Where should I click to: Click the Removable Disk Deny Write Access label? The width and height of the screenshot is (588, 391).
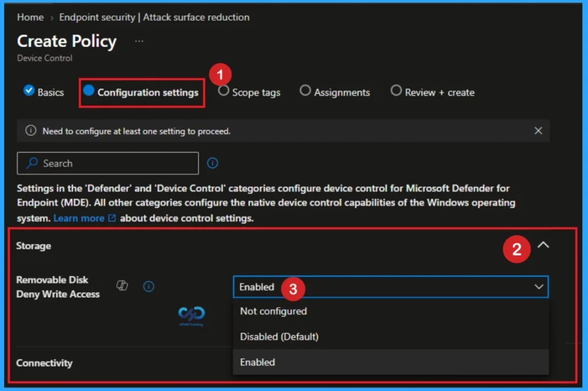[x=58, y=287]
